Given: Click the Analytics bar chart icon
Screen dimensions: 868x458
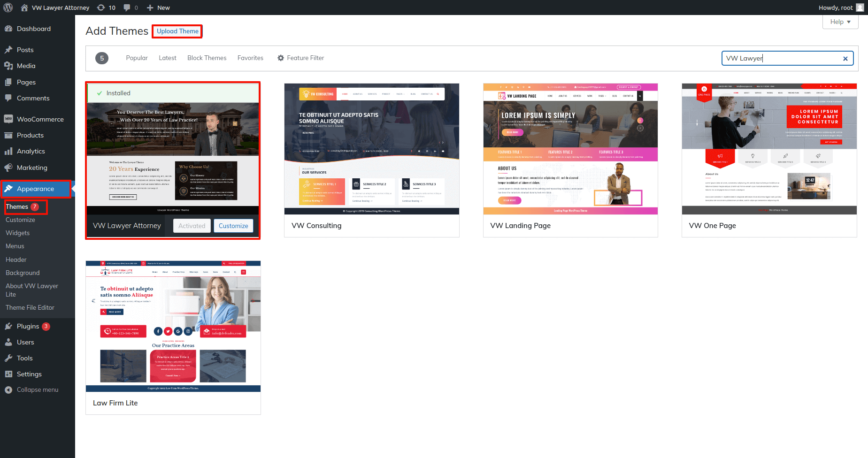Looking at the screenshot, I should (x=8, y=151).
